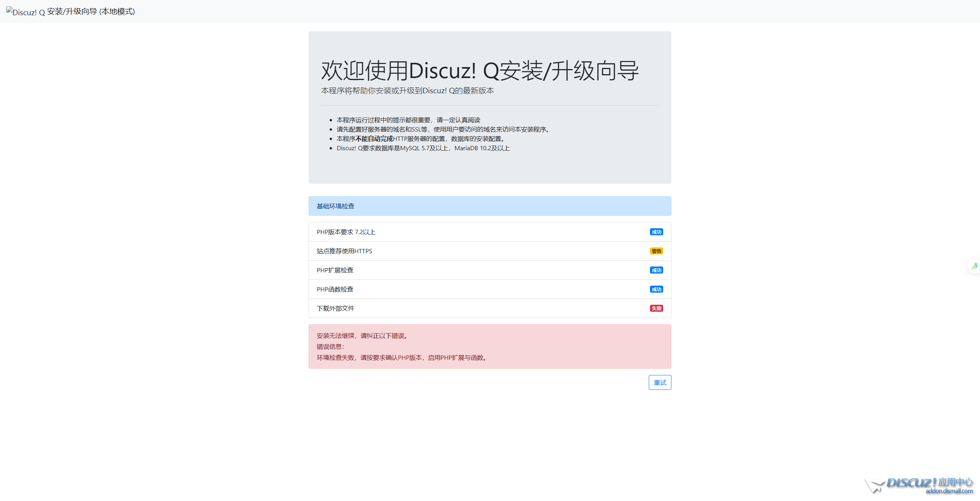980x501 pixels.
Task: Click the 成功 badge on PHP版本要求 row
Action: tap(657, 232)
